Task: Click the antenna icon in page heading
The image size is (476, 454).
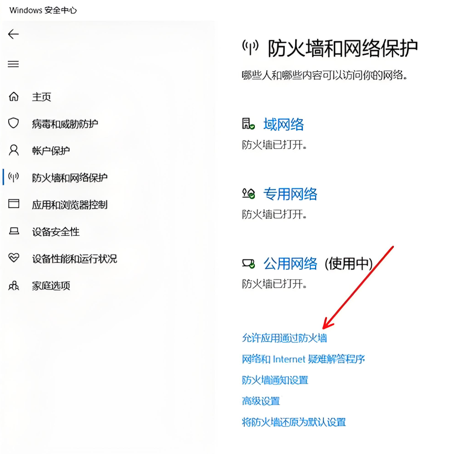Action: tap(250, 48)
